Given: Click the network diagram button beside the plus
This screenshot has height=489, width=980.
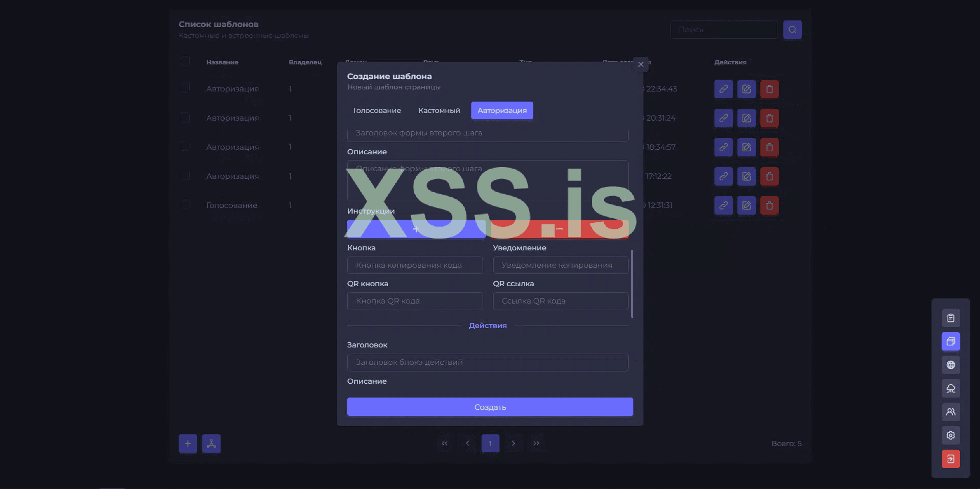Looking at the screenshot, I should pos(211,444).
